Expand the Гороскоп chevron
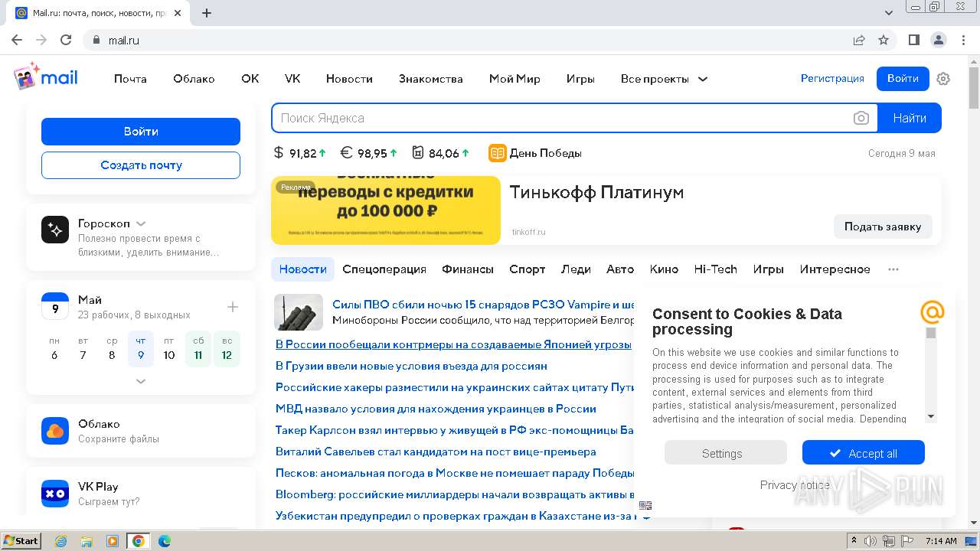 pos(141,224)
